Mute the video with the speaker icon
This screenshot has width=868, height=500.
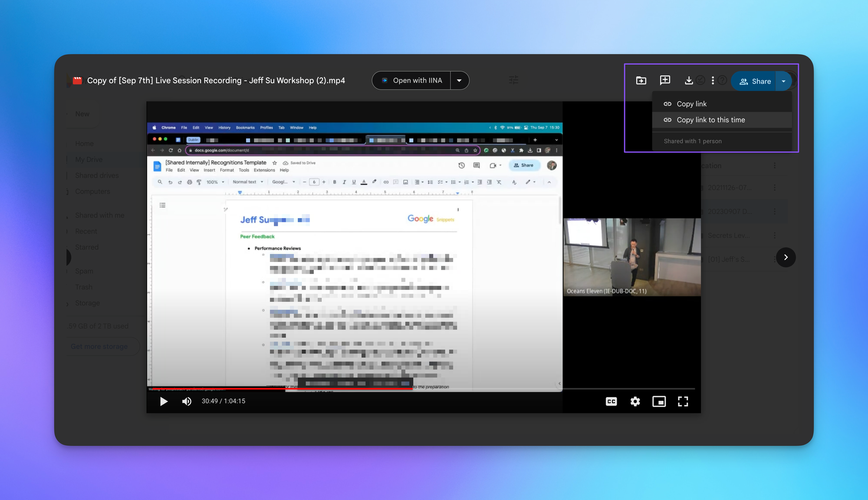tap(187, 401)
